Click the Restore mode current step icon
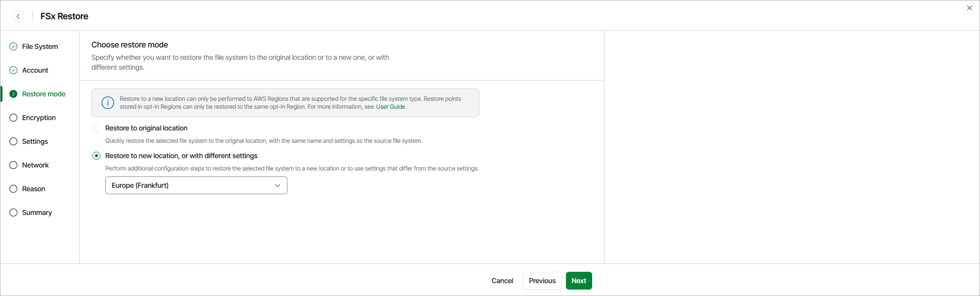 coord(13,94)
